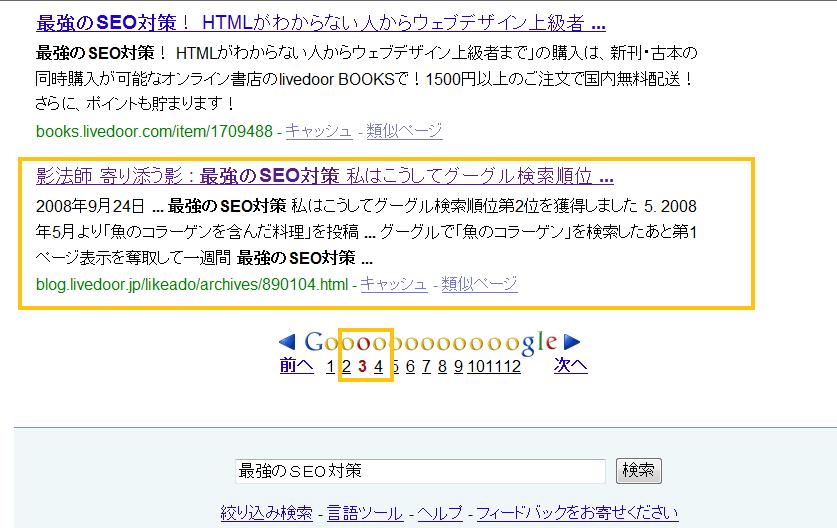Open キャッシュ link for blog.livedoor.jp result
837x528 pixels.
click(x=393, y=283)
